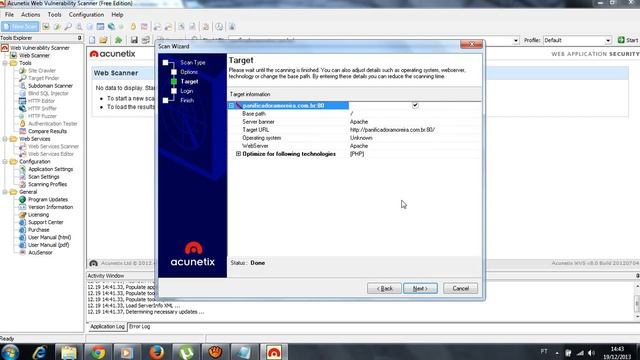Cancel the Scan Wizard
This screenshot has width=640, height=360.
[x=460, y=289]
